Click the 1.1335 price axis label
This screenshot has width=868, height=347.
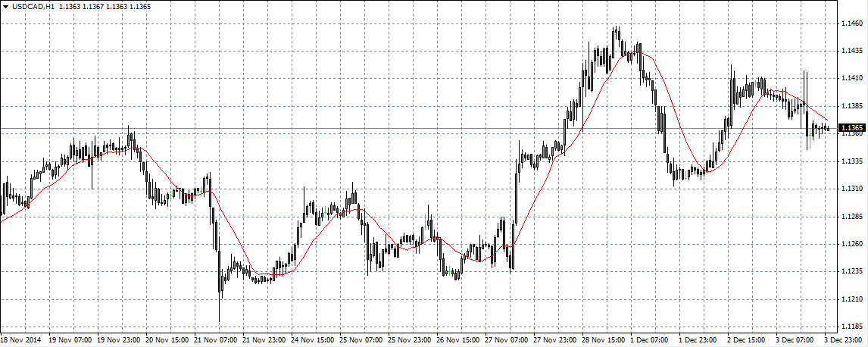click(x=852, y=161)
